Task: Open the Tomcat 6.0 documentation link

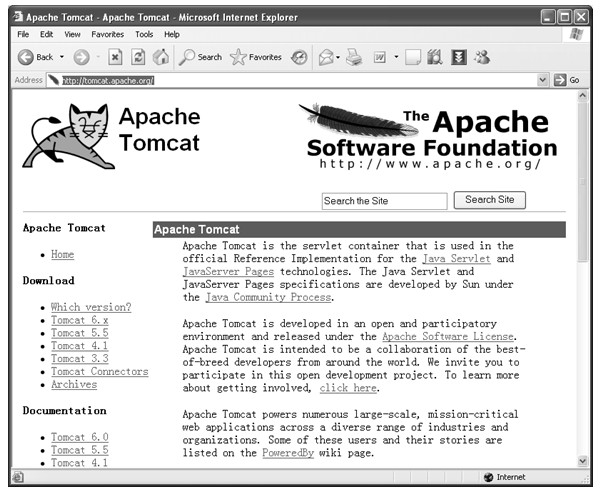Action: 80,437
